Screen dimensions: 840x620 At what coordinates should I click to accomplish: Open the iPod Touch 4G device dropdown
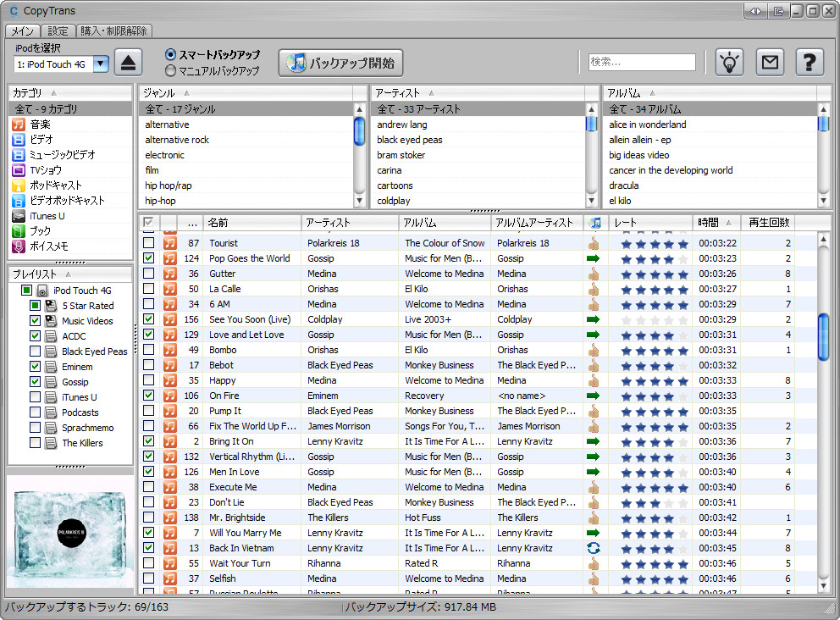(x=101, y=64)
